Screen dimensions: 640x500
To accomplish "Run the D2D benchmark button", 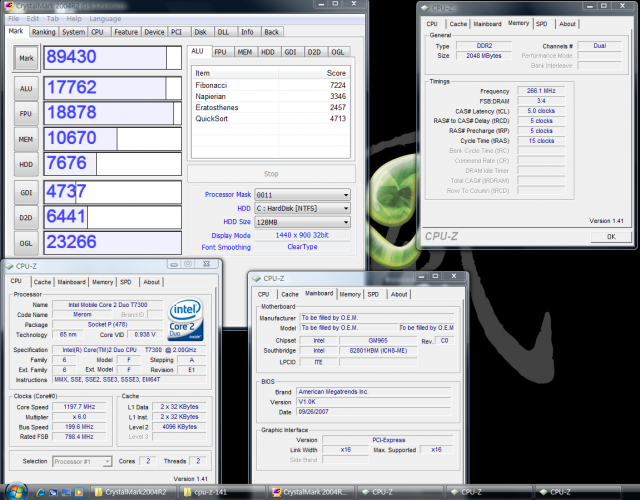I will click(x=26, y=218).
